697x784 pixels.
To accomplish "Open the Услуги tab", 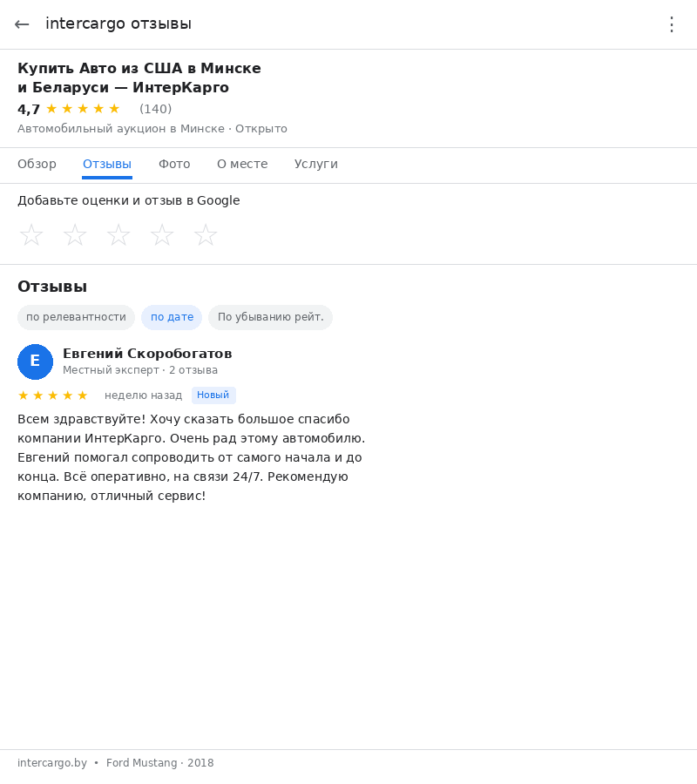I will click(x=315, y=164).
